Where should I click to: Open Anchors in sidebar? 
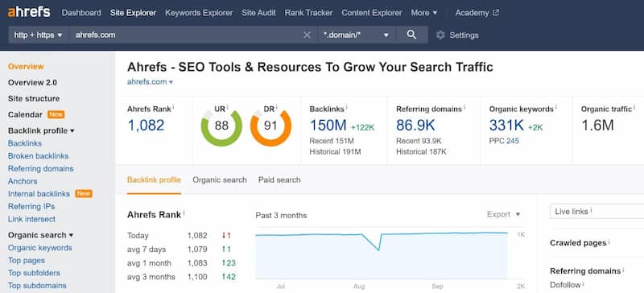click(x=23, y=181)
